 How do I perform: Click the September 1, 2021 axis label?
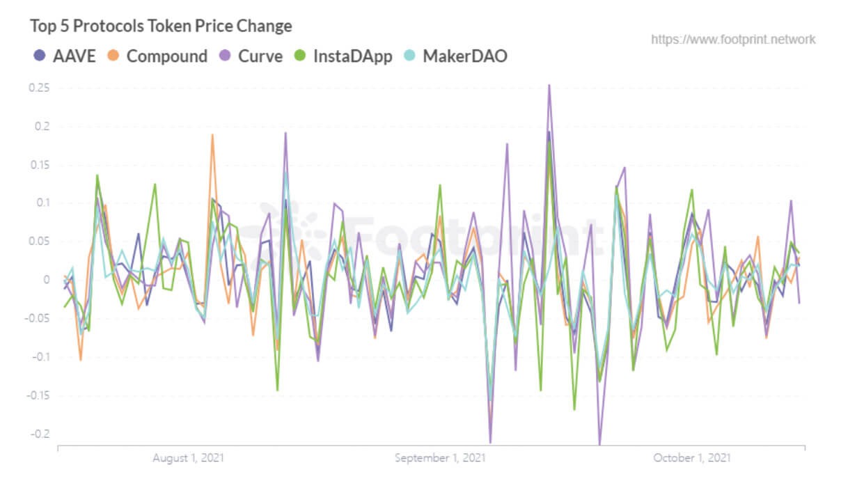pyautogui.click(x=440, y=458)
